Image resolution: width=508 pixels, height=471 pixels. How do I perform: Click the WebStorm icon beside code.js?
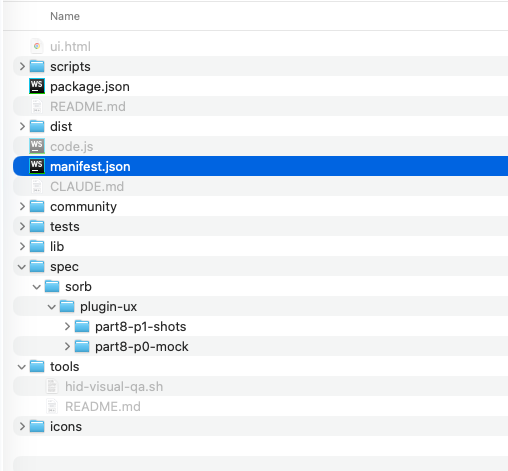[37, 146]
